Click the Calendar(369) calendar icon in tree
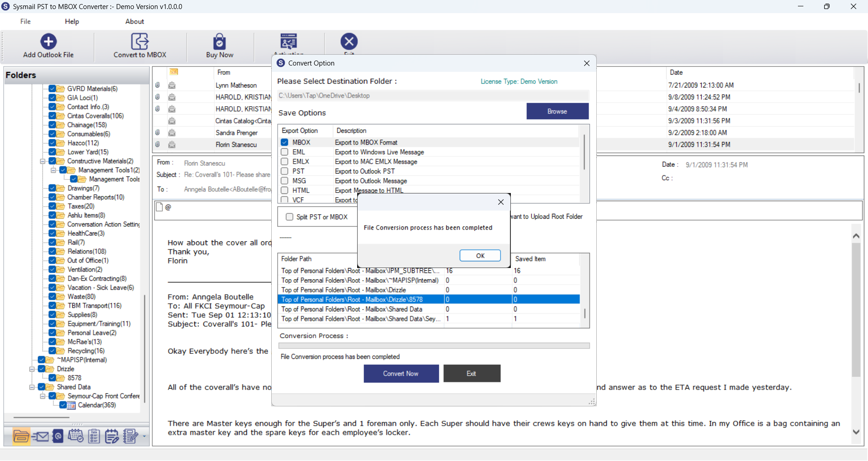Viewport: 868px width, 461px height. (71, 405)
